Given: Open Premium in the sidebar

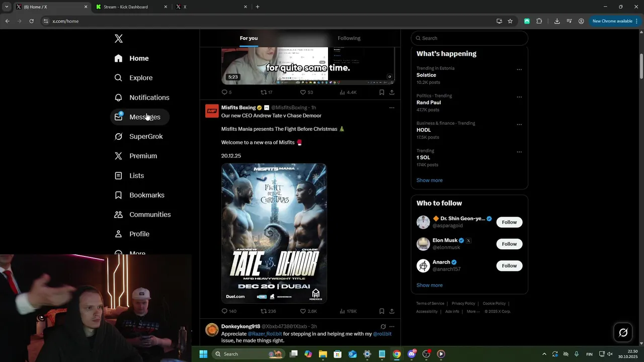Looking at the screenshot, I should click(136, 156).
